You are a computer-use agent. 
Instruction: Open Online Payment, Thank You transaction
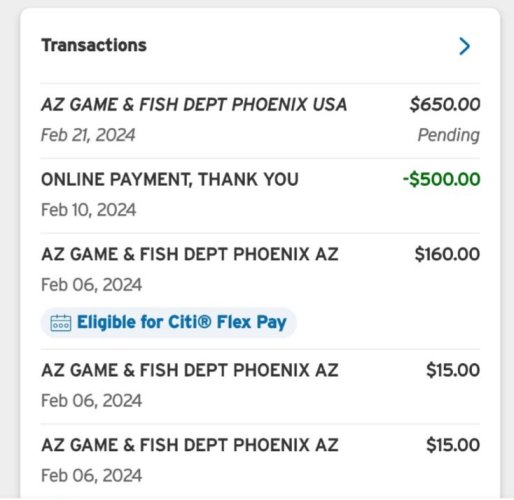[x=260, y=195]
